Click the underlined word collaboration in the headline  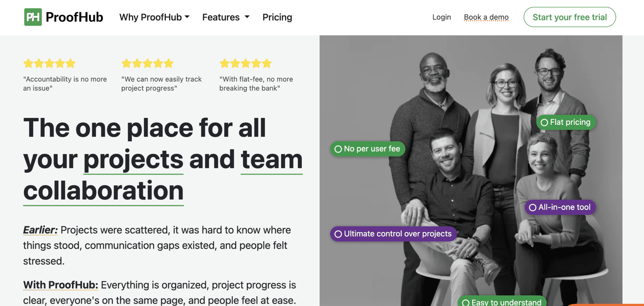(x=103, y=191)
